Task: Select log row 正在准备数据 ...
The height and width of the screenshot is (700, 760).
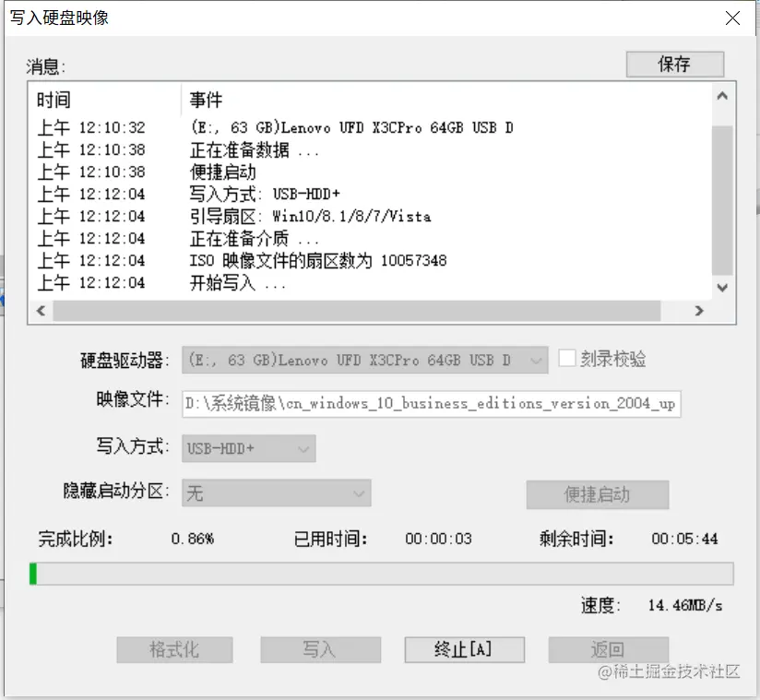Action: (x=371, y=150)
